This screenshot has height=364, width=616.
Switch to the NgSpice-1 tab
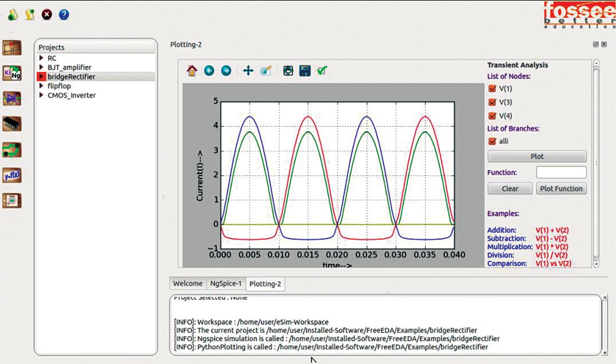coord(226,284)
